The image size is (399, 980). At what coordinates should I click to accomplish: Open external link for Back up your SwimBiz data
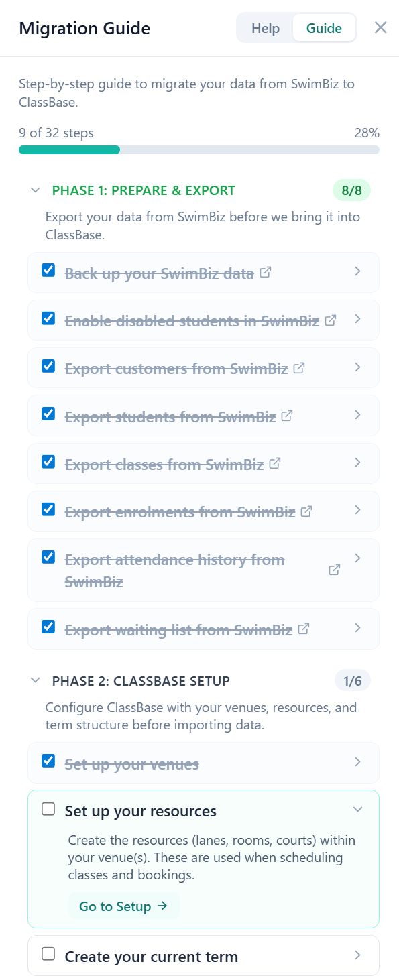coord(266,272)
